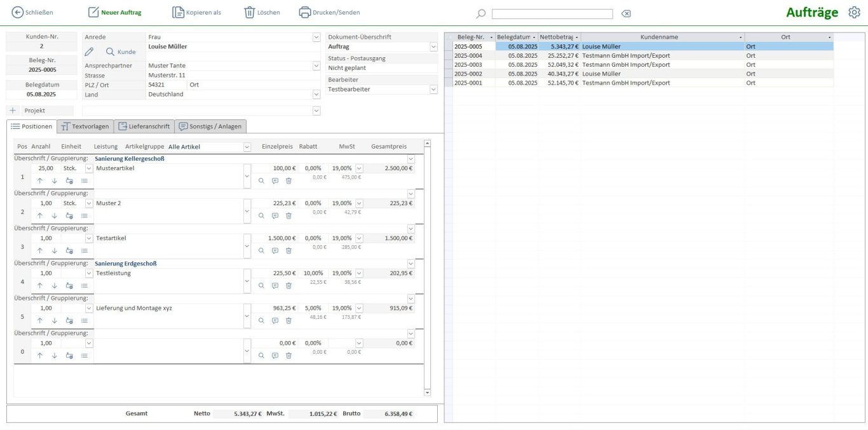Click the Neuer Auftrag button label

[121, 13]
